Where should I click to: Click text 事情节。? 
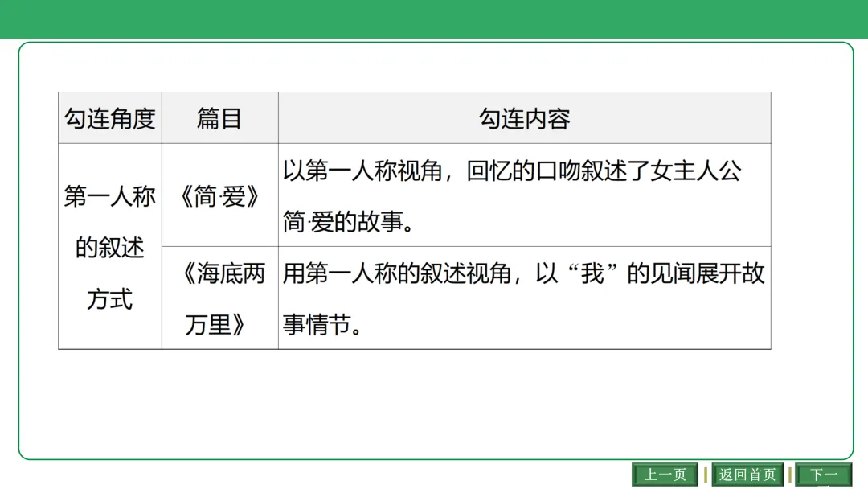pyautogui.click(x=322, y=324)
